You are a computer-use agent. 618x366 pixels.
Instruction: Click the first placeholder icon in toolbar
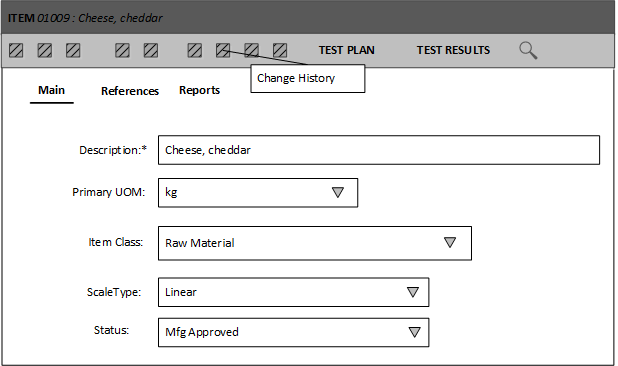coord(16,50)
